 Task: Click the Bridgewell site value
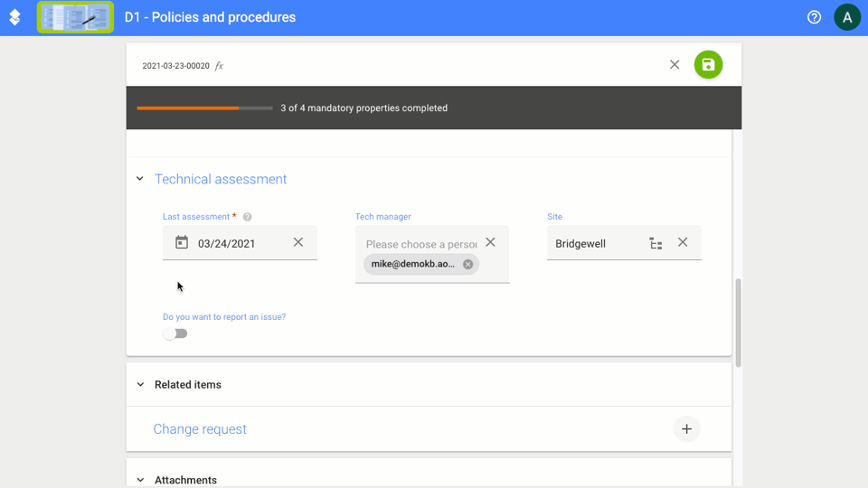pos(580,243)
